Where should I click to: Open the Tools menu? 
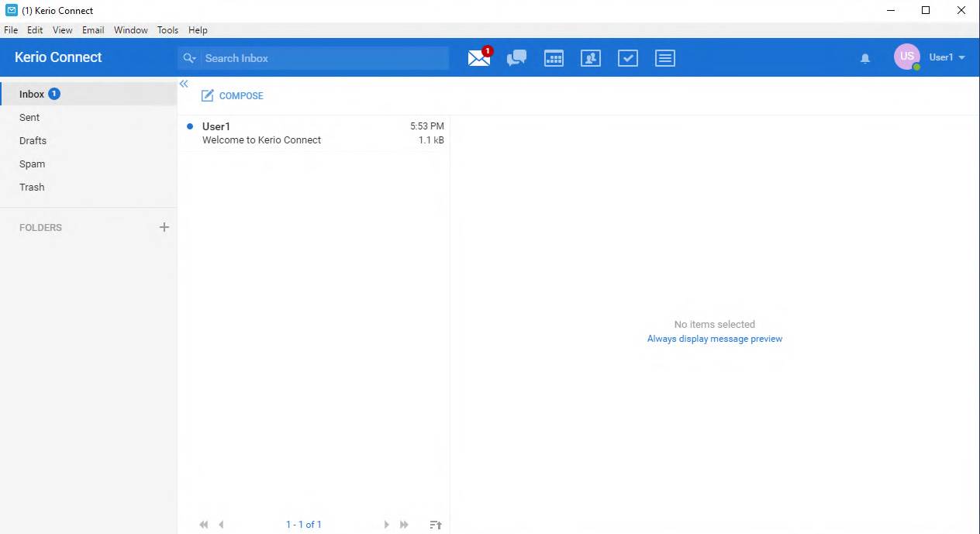point(167,30)
